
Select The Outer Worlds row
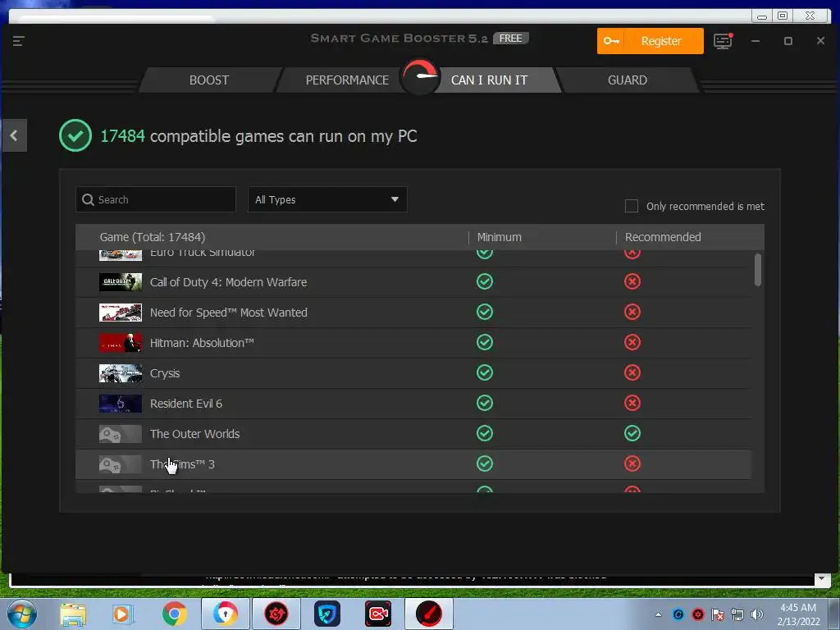(x=413, y=434)
